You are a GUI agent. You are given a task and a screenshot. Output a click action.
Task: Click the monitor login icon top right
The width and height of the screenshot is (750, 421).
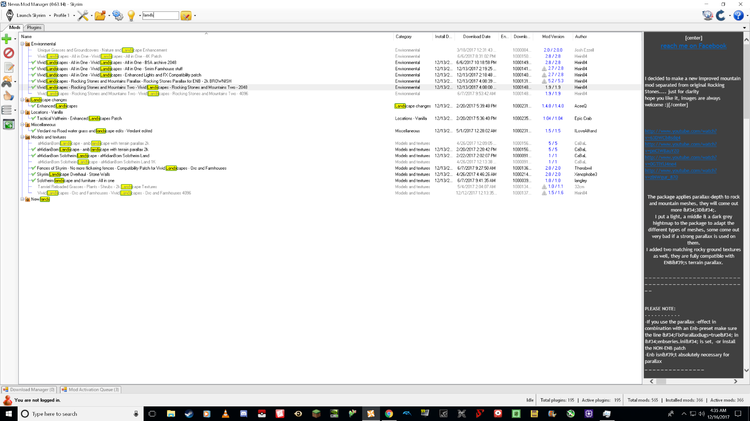point(708,15)
